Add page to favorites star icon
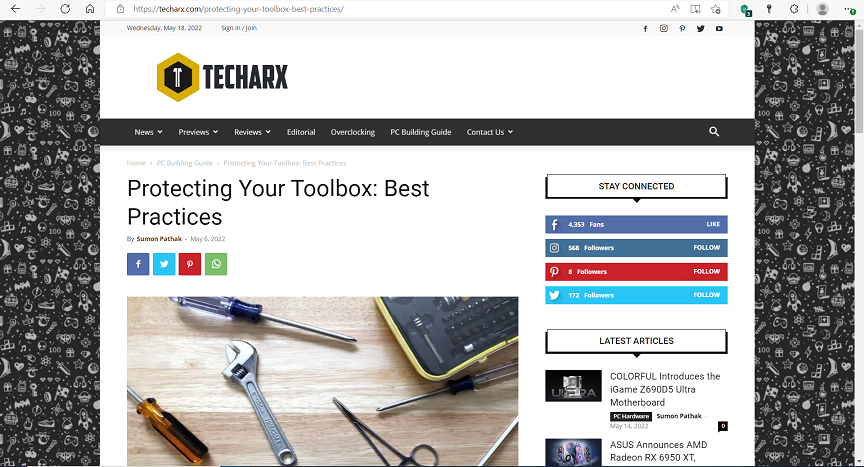 point(715,9)
